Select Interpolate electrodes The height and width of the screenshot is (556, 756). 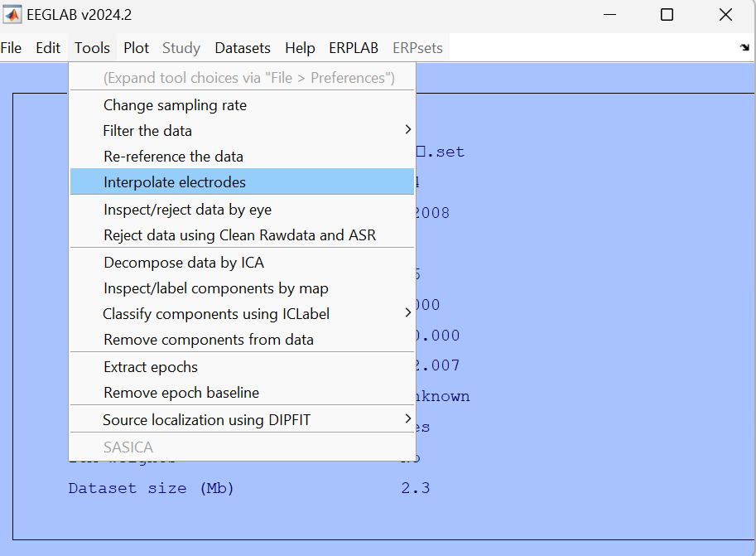point(242,182)
